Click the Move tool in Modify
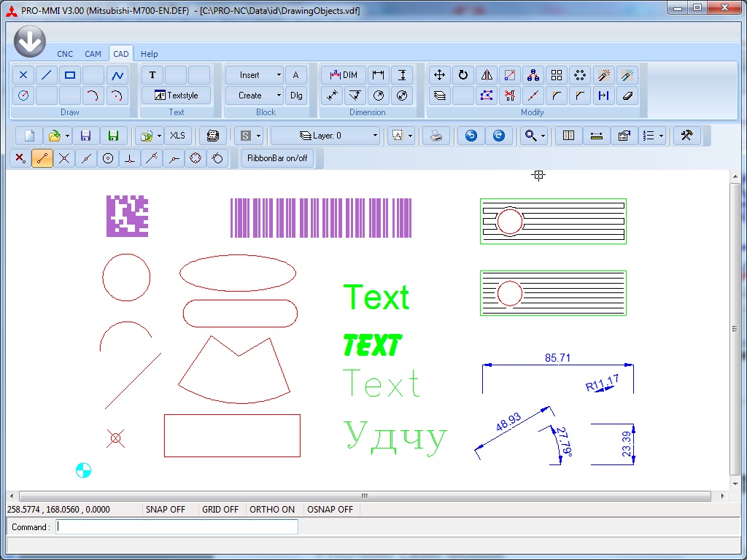The height and width of the screenshot is (560, 747). coord(439,75)
